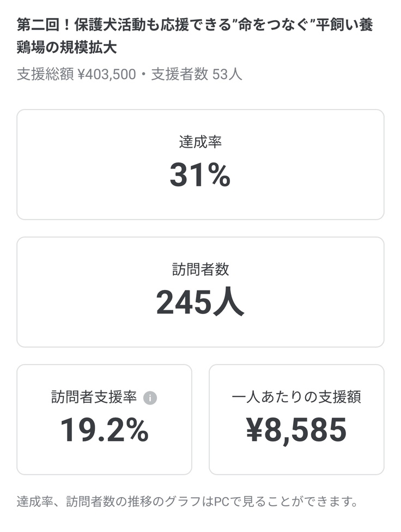The width and height of the screenshot is (401, 532).
Task: Select the 19.2% support rate value
Action: (104, 430)
